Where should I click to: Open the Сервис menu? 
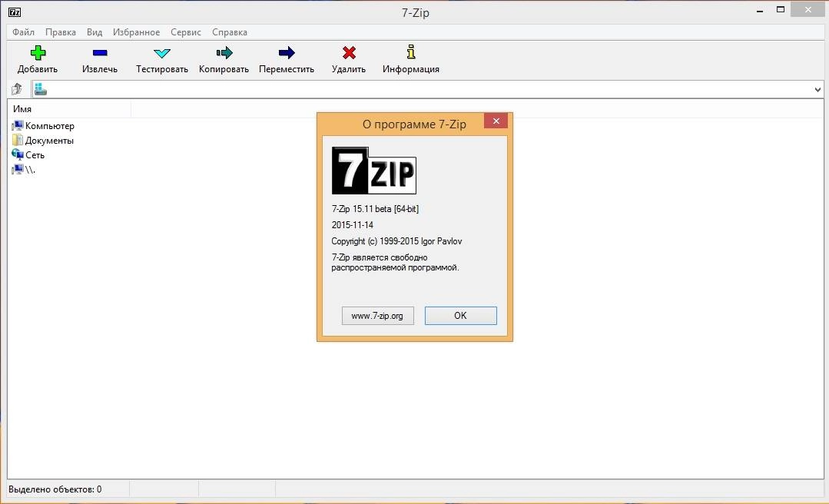click(x=186, y=32)
